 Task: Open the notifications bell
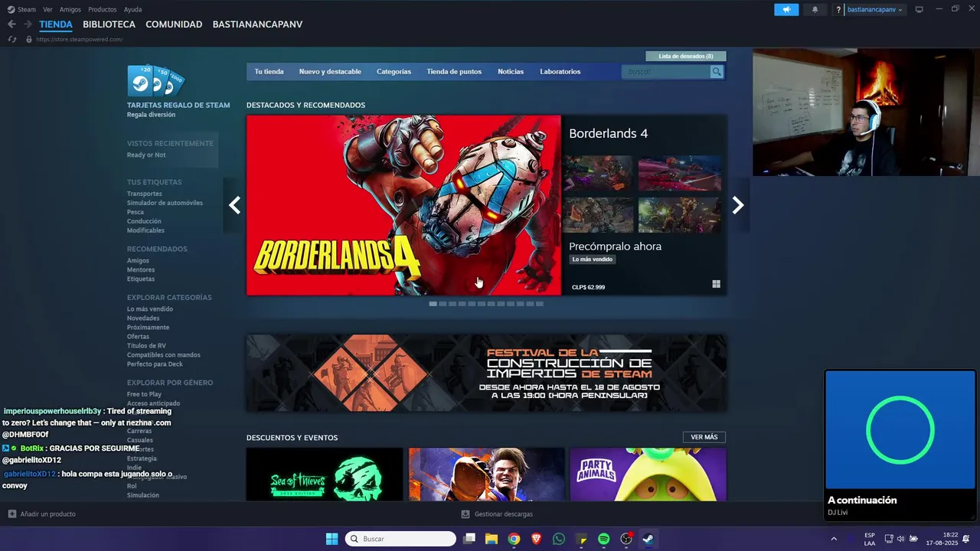[815, 10]
